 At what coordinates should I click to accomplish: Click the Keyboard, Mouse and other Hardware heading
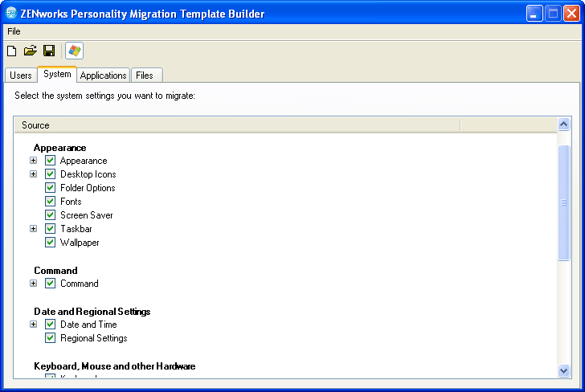(x=115, y=366)
